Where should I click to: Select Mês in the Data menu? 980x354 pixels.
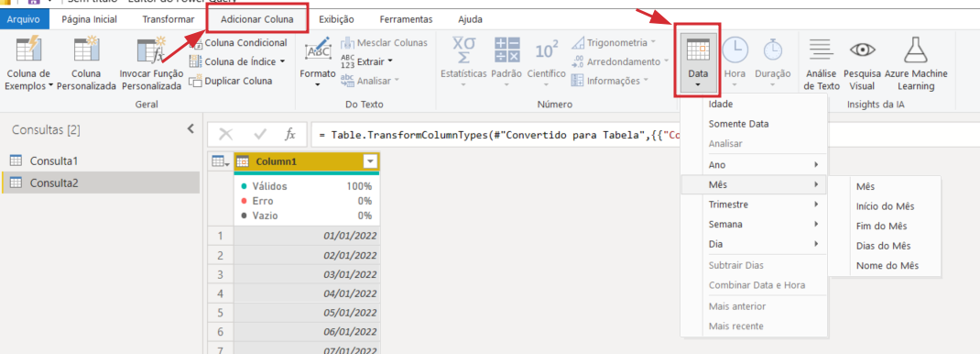754,184
